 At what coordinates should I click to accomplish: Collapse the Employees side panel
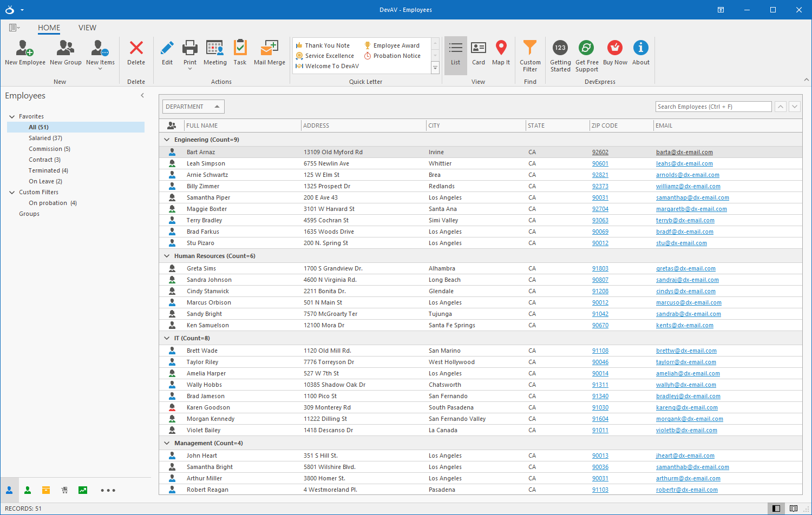point(142,95)
